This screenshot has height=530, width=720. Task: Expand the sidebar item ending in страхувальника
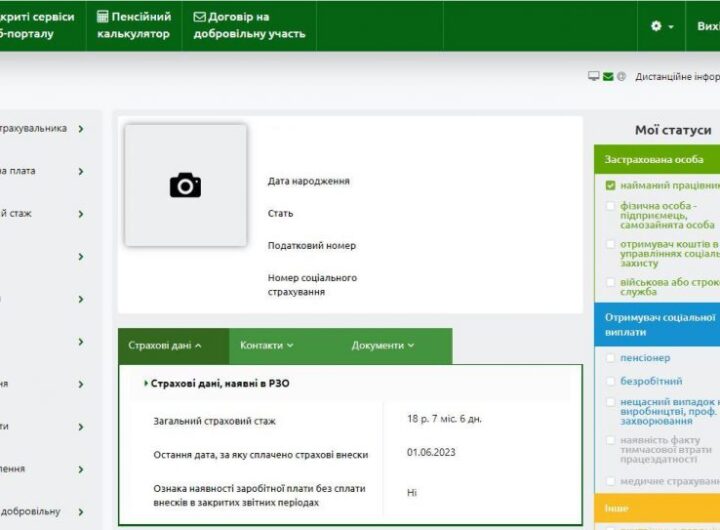[x=80, y=129]
